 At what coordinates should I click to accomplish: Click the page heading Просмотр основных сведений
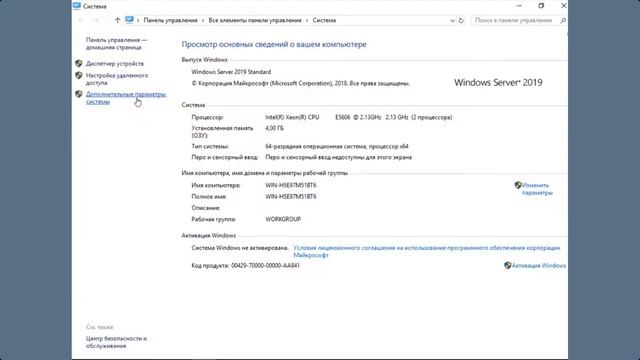(274, 44)
